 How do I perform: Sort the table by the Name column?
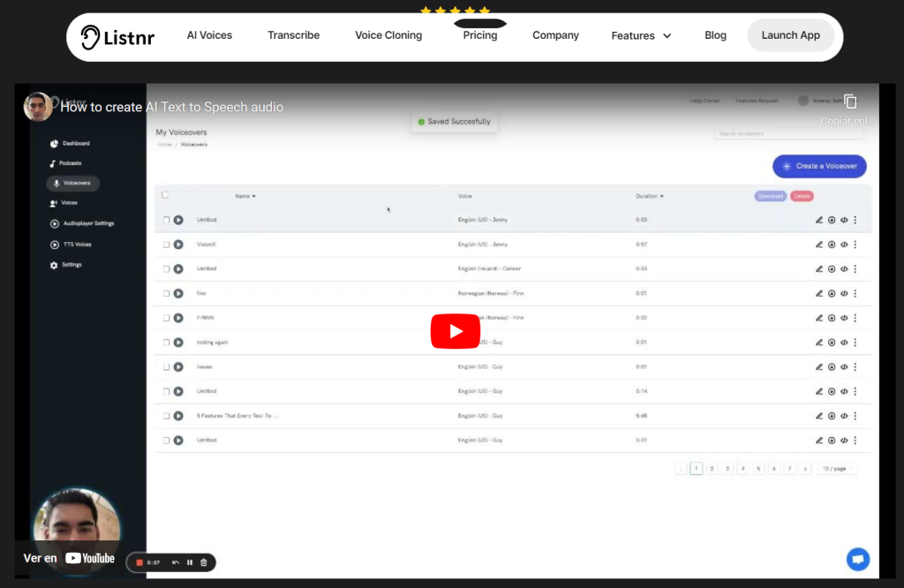(245, 196)
